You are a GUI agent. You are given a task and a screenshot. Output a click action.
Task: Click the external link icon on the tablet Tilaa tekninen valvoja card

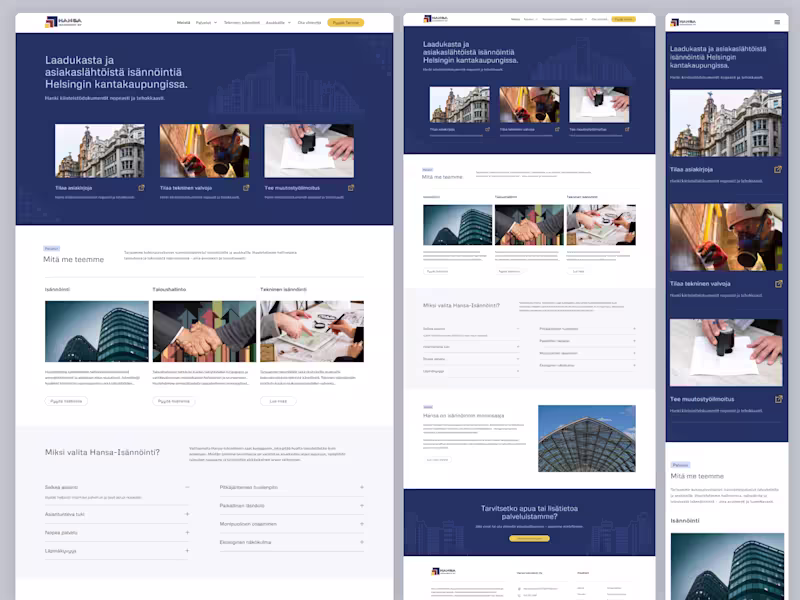coord(557,130)
